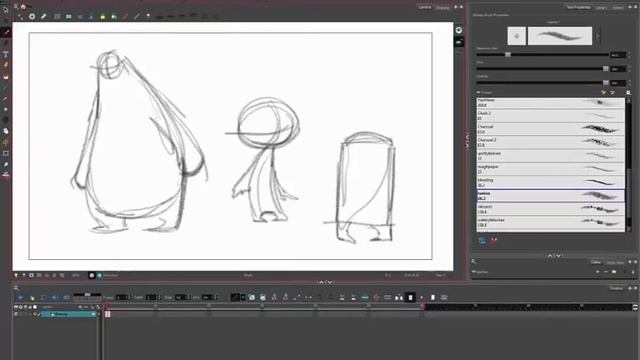This screenshot has width=640, height=360.
Task: Click the brush tip shape thumbnail
Action: [517, 36]
